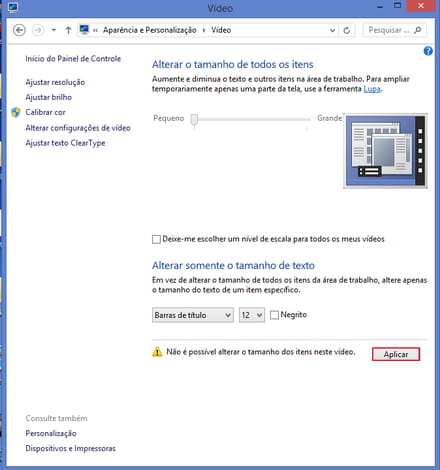The image size is (440, 470).
Task: Click the magnifier search icon
Action: (x=417, y=30)
